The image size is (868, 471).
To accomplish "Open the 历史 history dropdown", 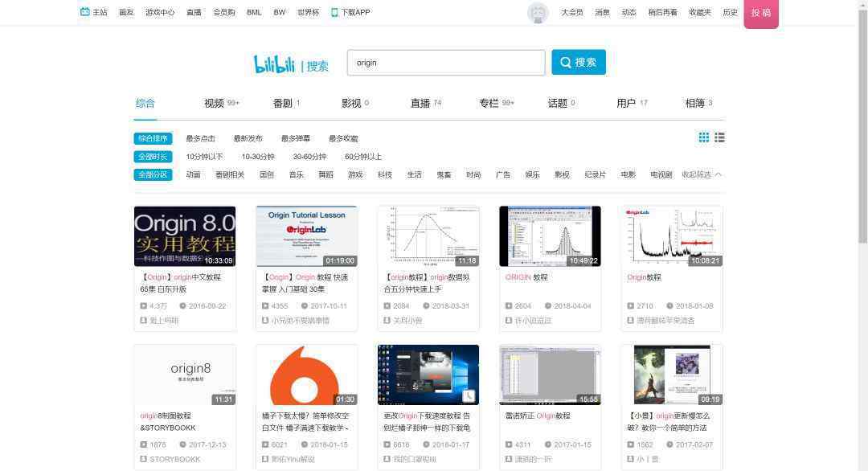I will point(730,12).
